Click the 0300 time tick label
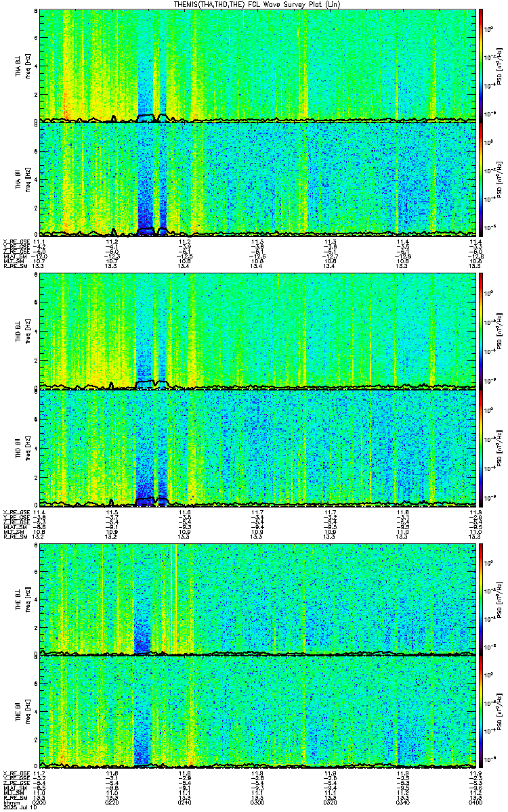 [x=257, y=802]
